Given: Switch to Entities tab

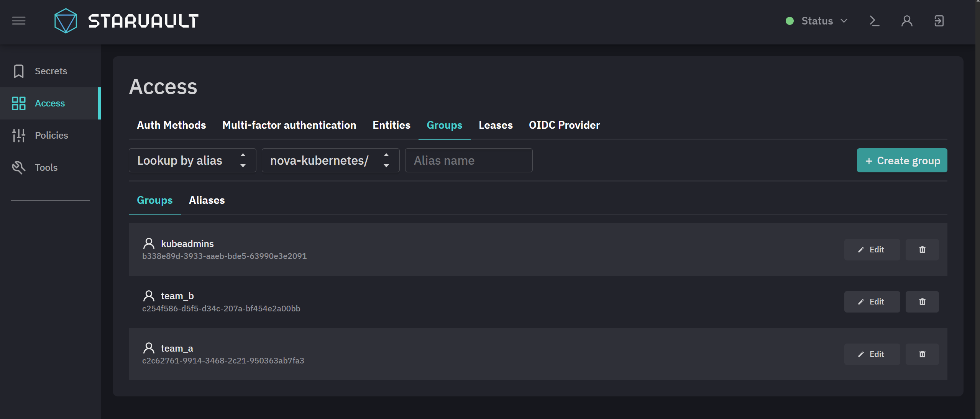Looking at the screenshot, I should tap(391, 125).
